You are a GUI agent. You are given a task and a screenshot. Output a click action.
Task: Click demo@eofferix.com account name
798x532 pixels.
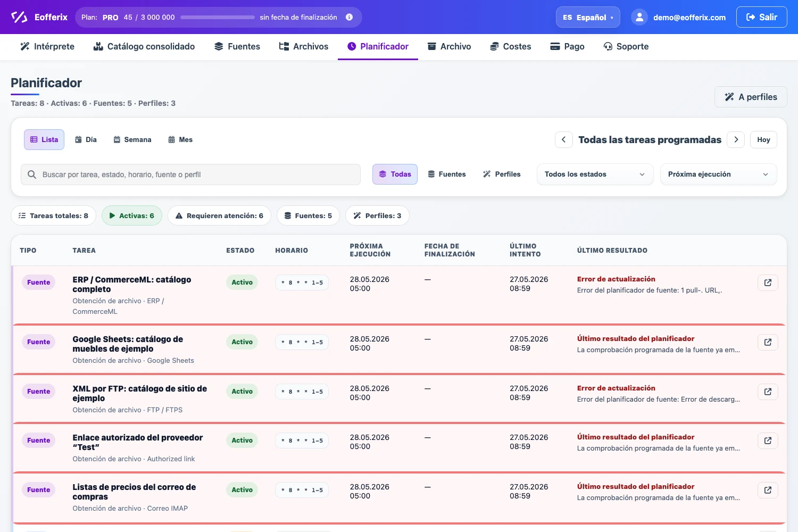[689, 18]
